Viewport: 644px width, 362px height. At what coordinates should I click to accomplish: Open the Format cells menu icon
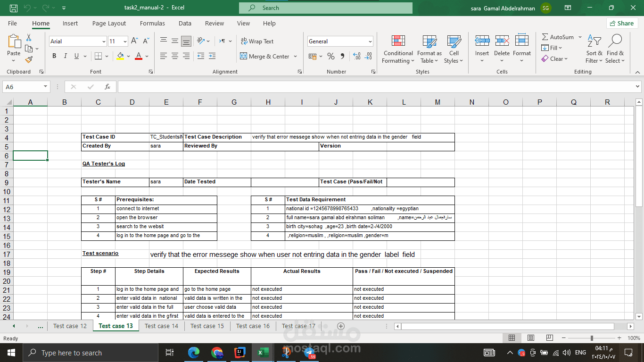522,40
